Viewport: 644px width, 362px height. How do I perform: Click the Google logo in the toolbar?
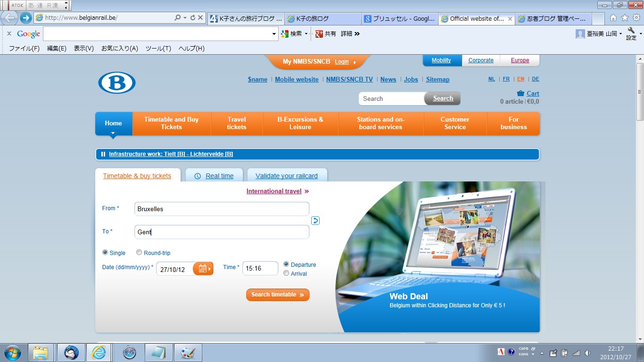pyautogui.click(x=29, y=33)
